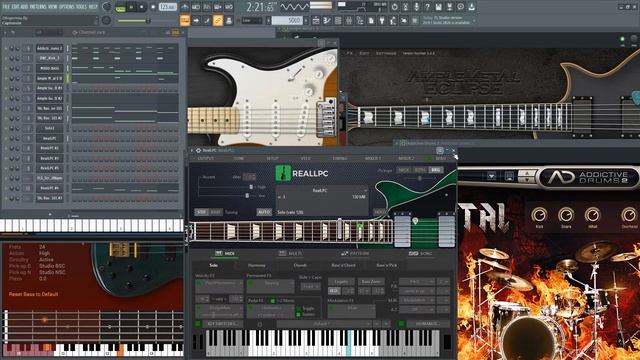Viewport: 640px width, 360px height.
Task: Toggle the orange highlighted link icon
Action: click(218, 20)
